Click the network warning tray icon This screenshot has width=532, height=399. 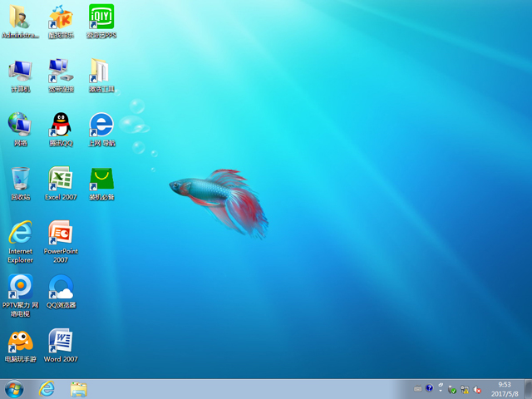pyautogui.click(x=465, y=389)
